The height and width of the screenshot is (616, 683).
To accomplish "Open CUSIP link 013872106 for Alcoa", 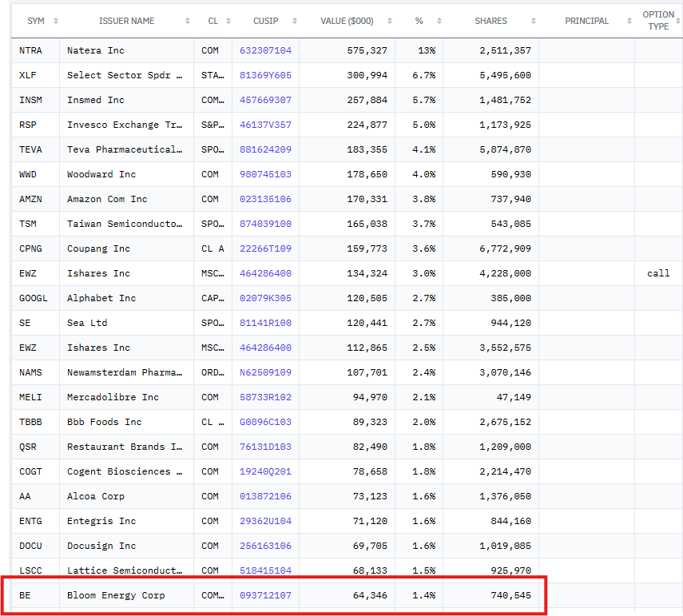I will point(265,497).
